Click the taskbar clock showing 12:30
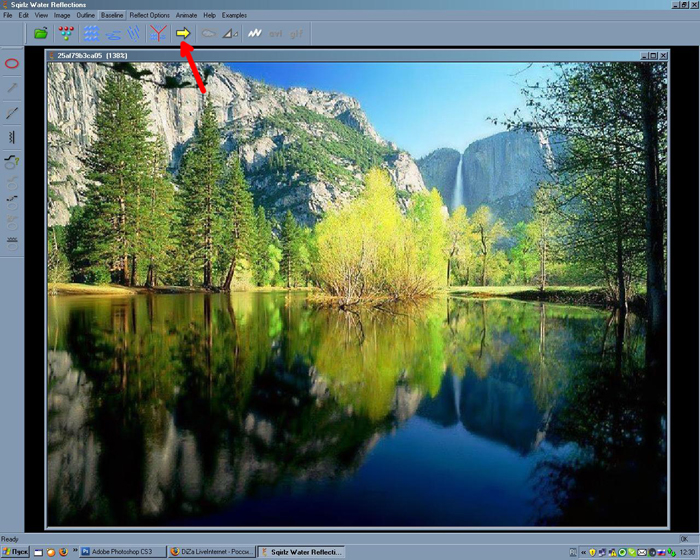Viewport: 700px width, 560px height. point(687,552)
